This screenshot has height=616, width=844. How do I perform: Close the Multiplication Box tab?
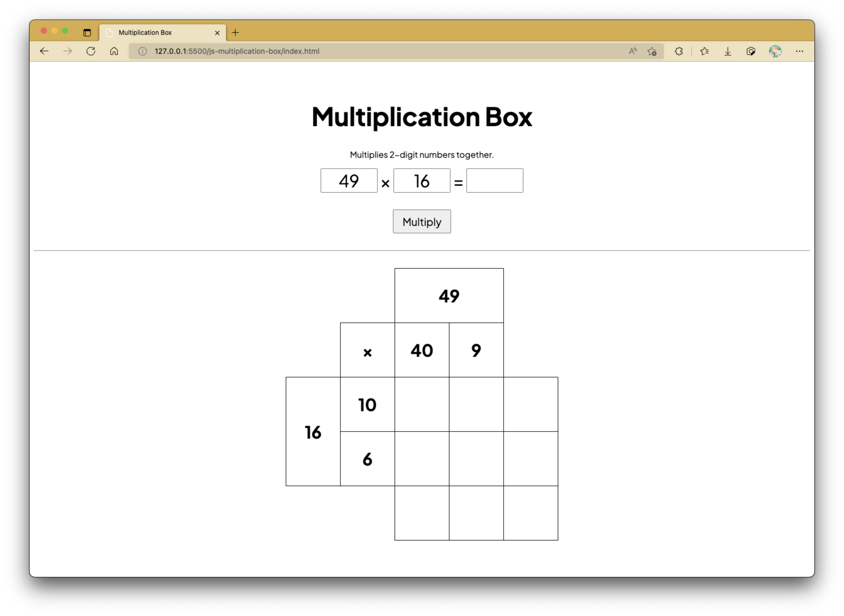(218, 33)
